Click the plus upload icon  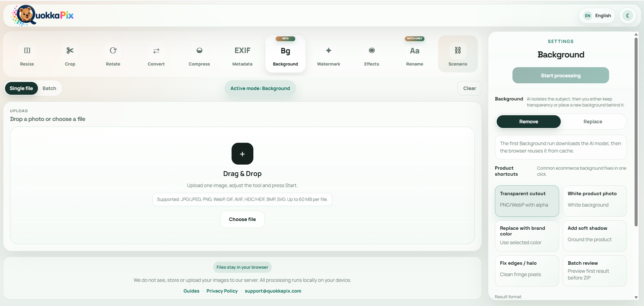tap(242, 154)
